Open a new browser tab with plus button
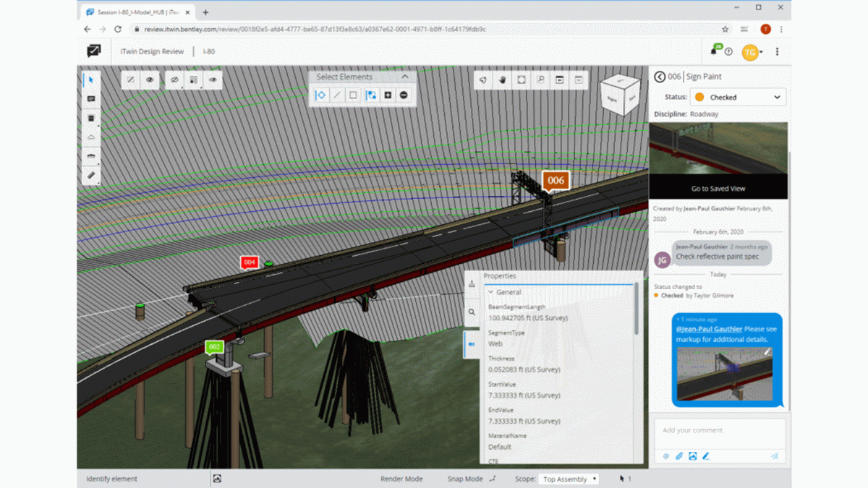868x488 pixels. click(205, 12)
